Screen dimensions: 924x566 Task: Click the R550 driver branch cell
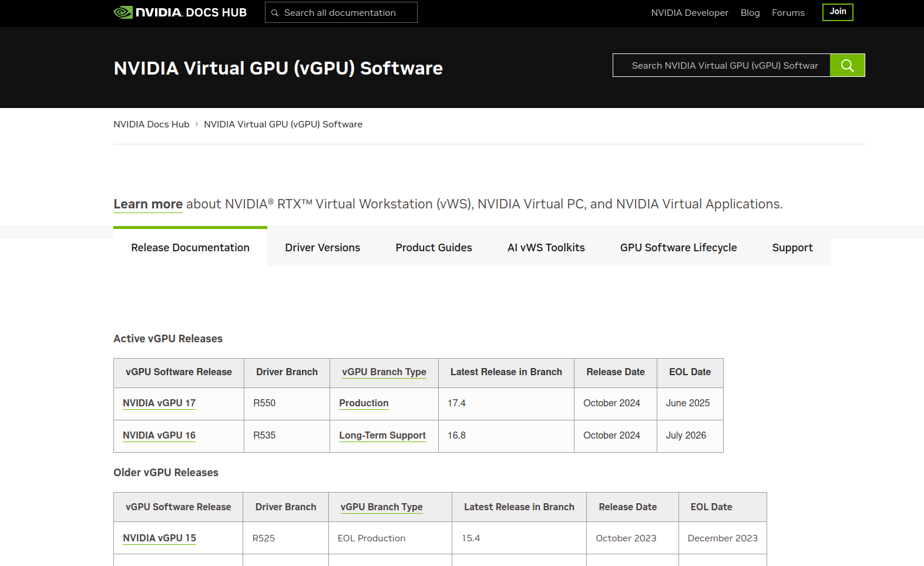(287, 403)
